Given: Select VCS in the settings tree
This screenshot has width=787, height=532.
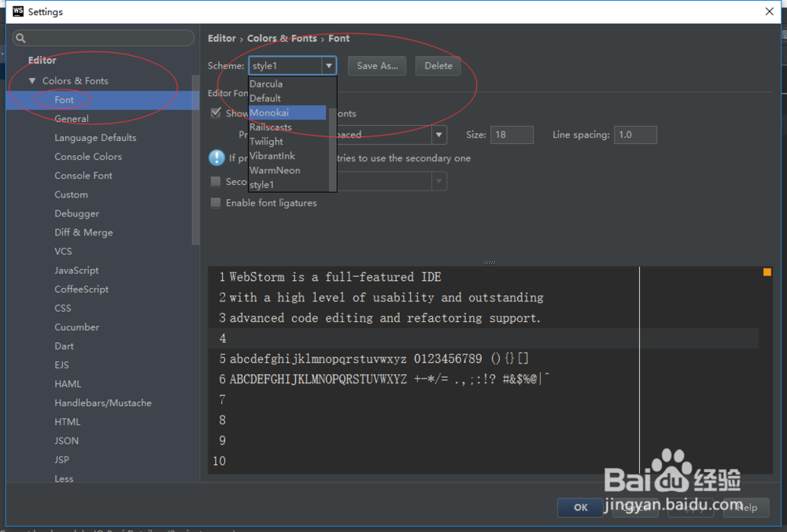Looking at the screenshot, I should 63,252.
